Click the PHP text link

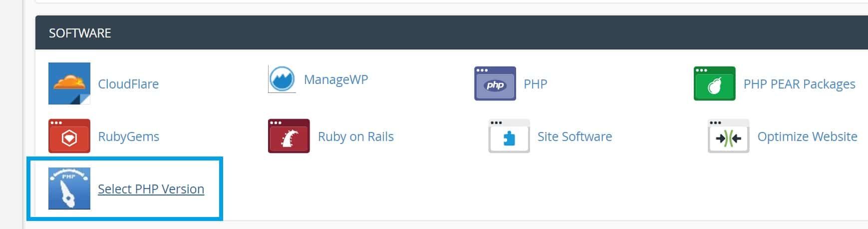click(535, 84)
